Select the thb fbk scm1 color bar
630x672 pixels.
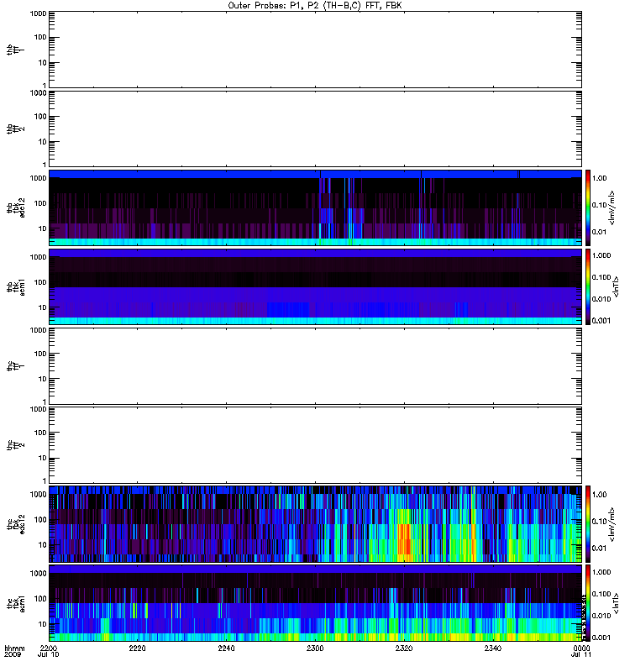(588, 286)
